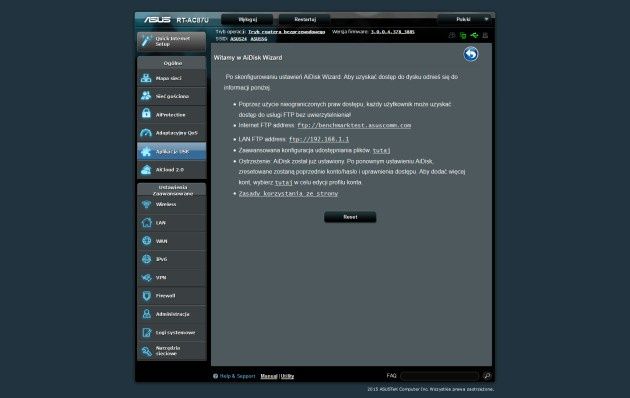Open AiProtection menu item
The image size is (630, 398).
[x=172, y=115]
